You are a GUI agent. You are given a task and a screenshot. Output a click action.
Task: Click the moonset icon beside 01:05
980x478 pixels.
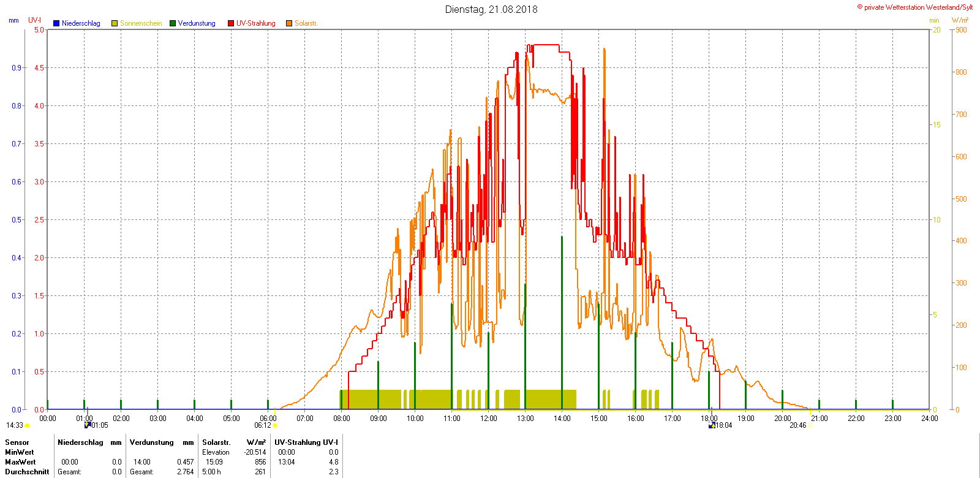point(88,425)
